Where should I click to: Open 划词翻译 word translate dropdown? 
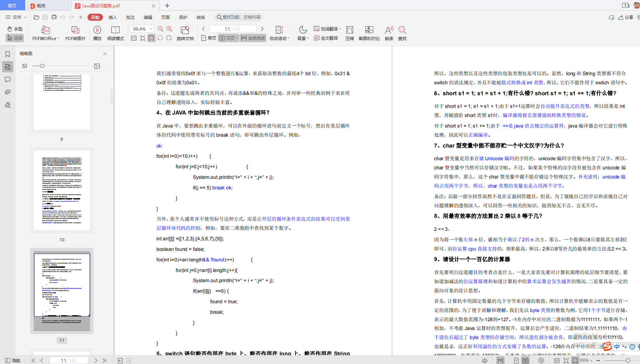pos(327,29)
